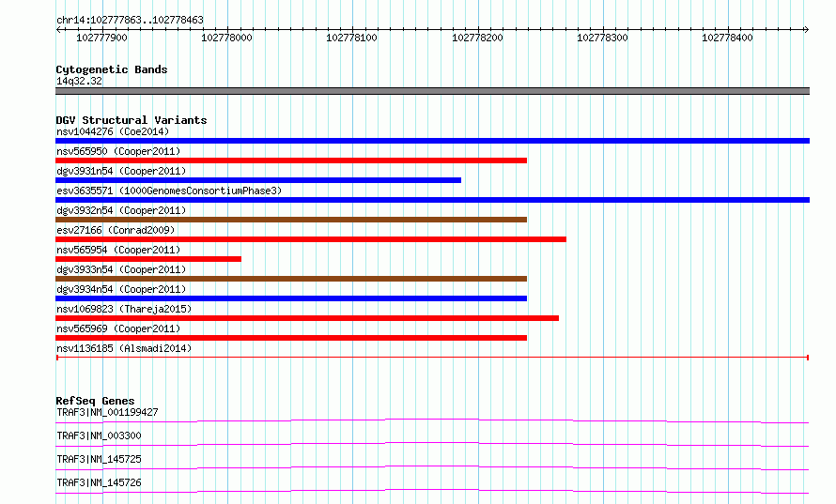Image resolution: width=836 pixels, height=504 pixels.
Task: Open the dgv3933n54 (Cooper2011) label
Action: [x=121, y=269]
